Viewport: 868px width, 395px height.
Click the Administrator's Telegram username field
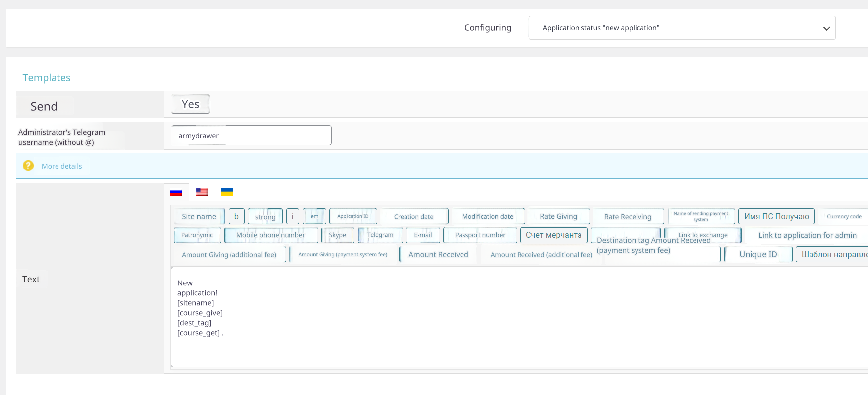tap(251, 135)
